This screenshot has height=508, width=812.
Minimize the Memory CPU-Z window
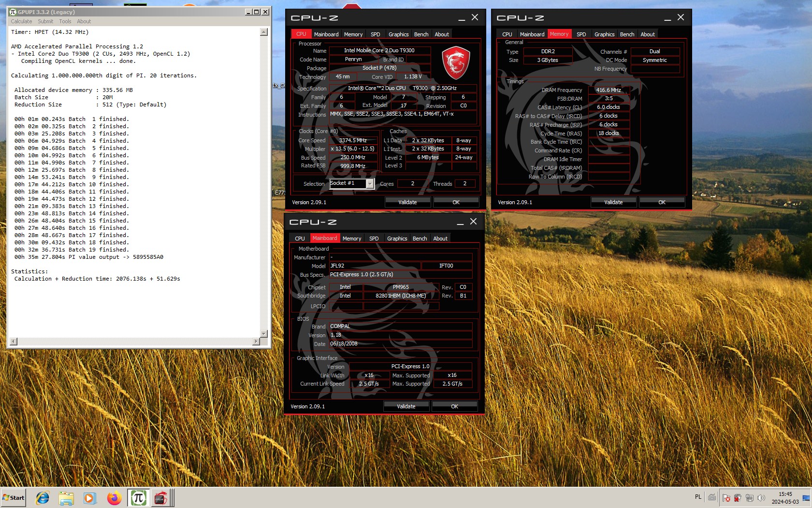pos(667,18)
